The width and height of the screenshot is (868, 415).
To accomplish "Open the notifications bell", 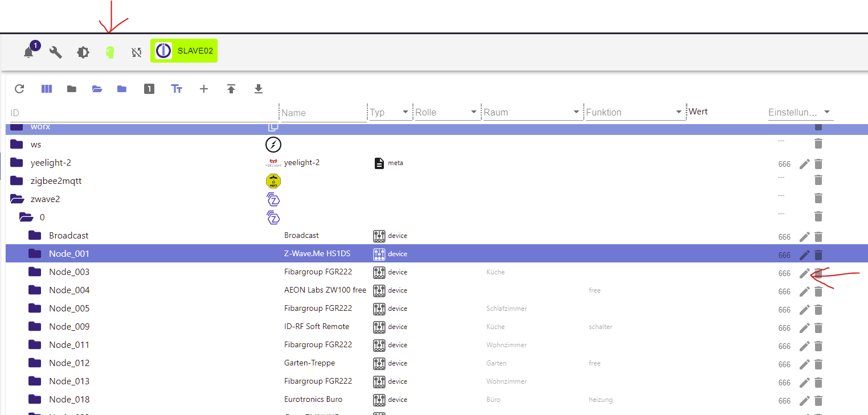I will (28, 52).
